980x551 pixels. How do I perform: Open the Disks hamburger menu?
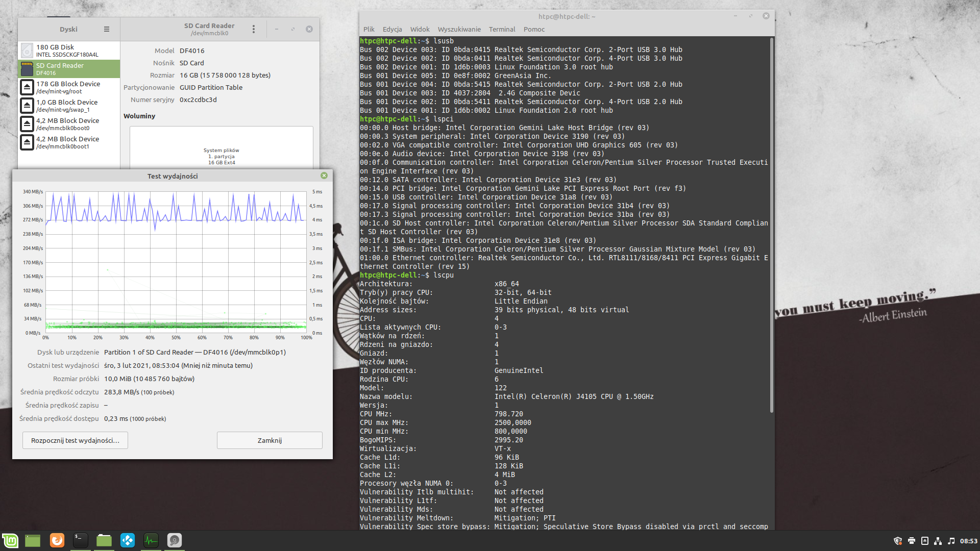[x=107, y=29]
